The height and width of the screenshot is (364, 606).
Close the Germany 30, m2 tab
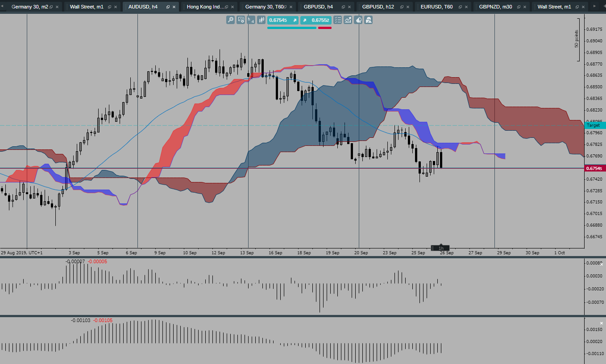click(57, 7)
